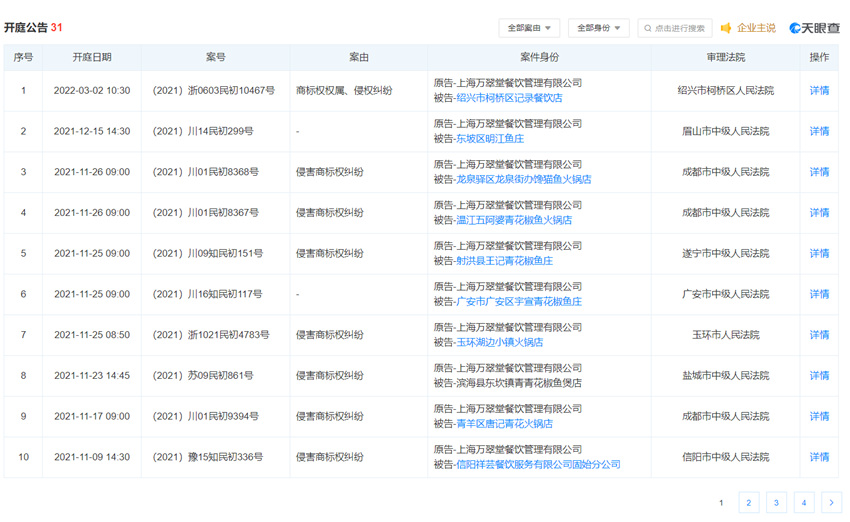Click the search magnifier icon
This screenshot has width=850, height=522.
pyautogui.click(x=648, y=28)
